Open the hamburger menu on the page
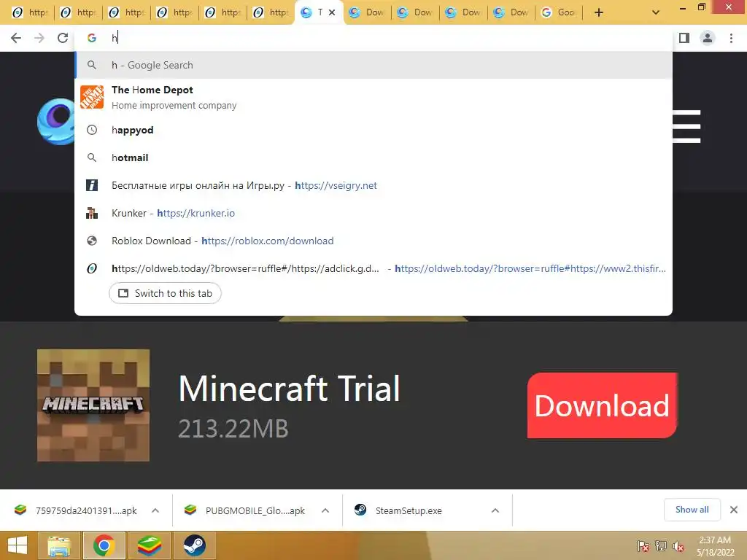 686,126
